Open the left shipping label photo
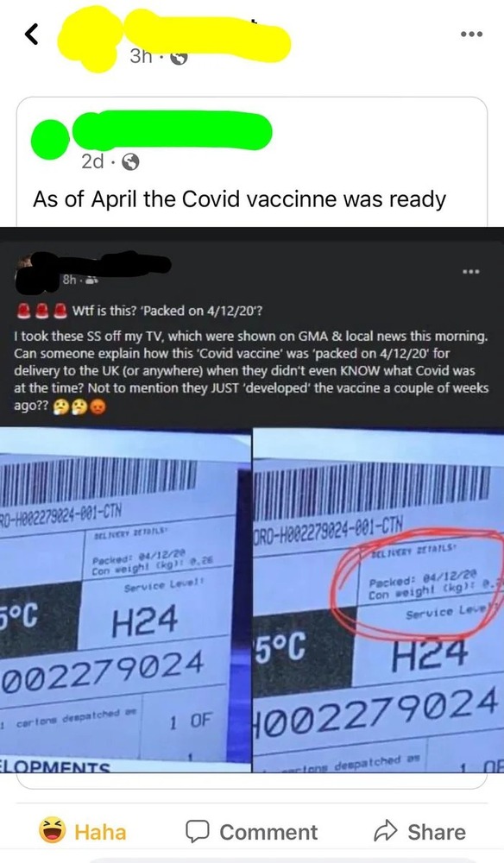 (x=125, y=600)
